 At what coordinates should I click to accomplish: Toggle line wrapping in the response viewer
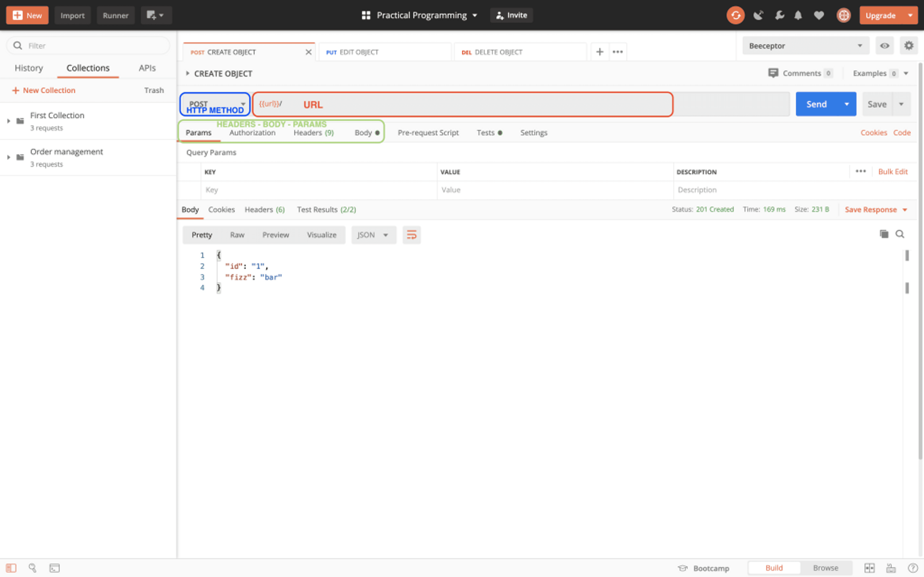(x=411, y=235)
